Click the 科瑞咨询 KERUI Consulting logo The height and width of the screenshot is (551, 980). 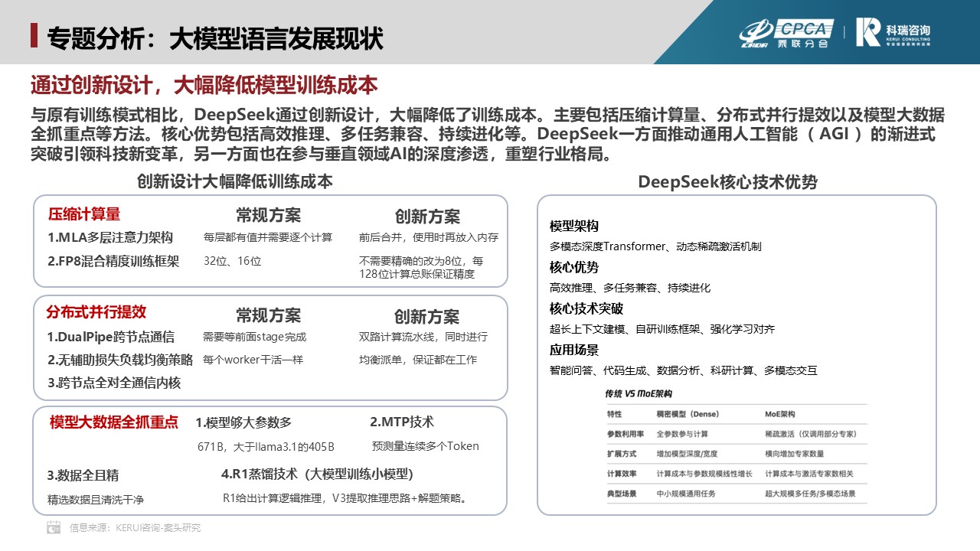(893, 33)
